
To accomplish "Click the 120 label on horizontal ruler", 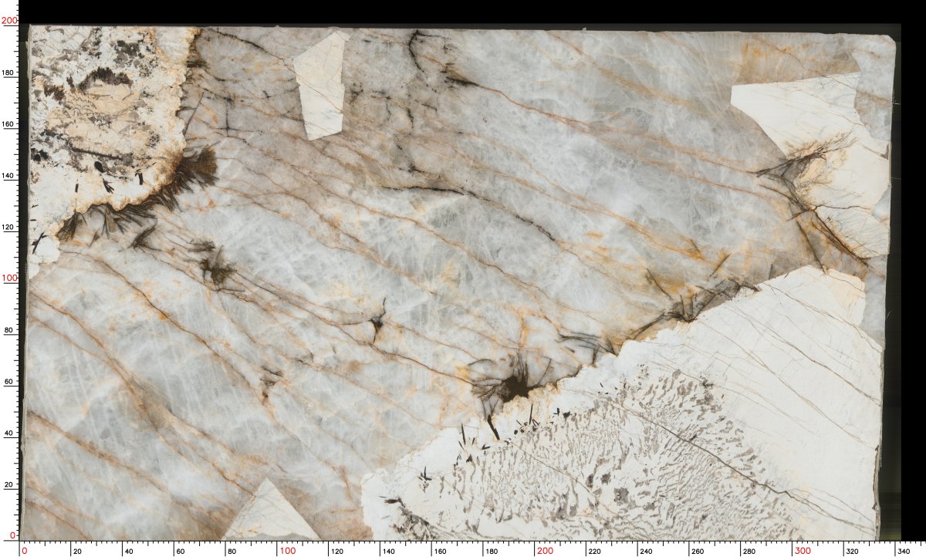I will point(337,552).
